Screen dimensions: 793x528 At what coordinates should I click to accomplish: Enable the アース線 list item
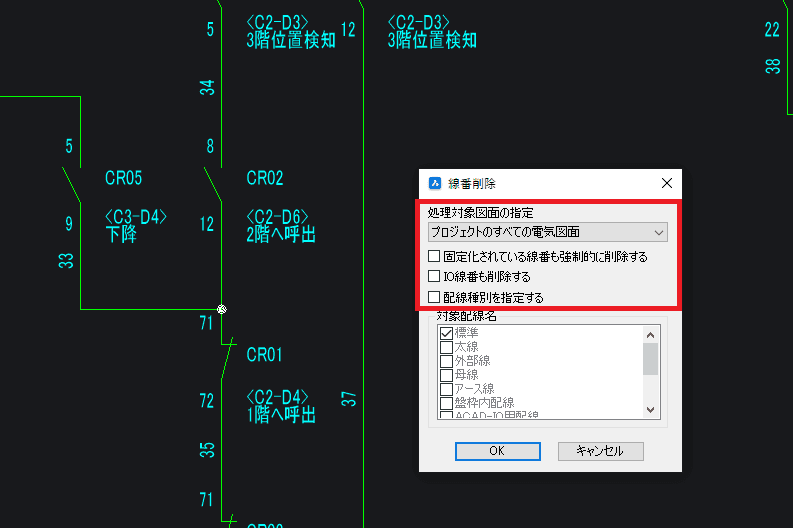click(446, 389)
